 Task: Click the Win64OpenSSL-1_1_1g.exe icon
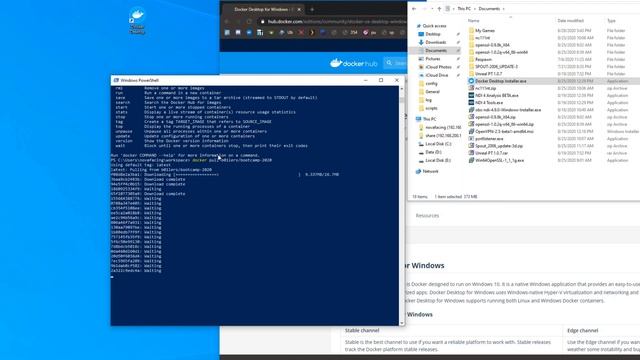(471, 160)
